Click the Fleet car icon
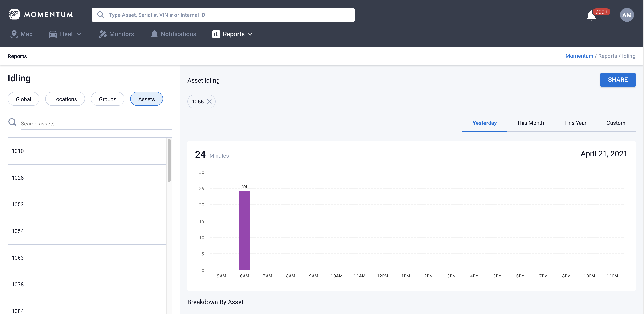The width and height of the screenshot is (644, 314). coord(53,34)
